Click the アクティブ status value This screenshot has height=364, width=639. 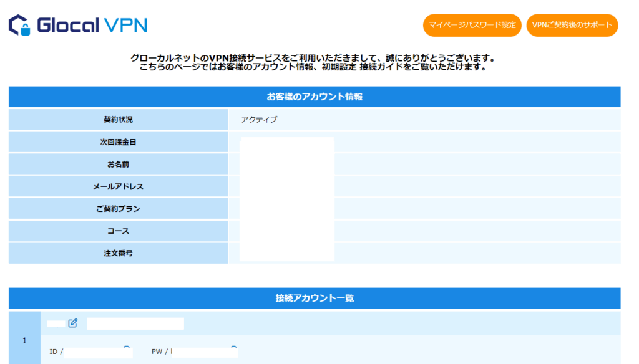pos(259,120)
